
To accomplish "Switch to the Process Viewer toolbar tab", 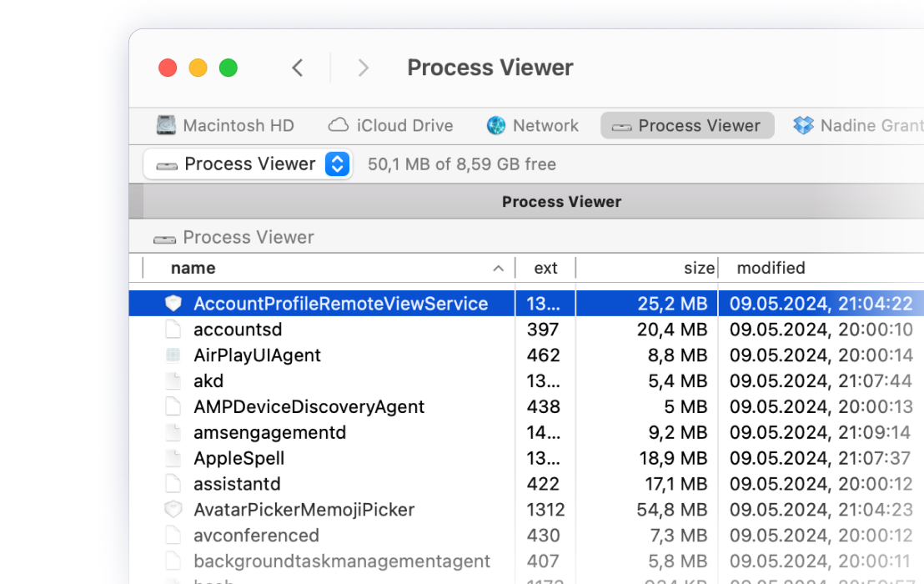I will (x=686, y=125).
